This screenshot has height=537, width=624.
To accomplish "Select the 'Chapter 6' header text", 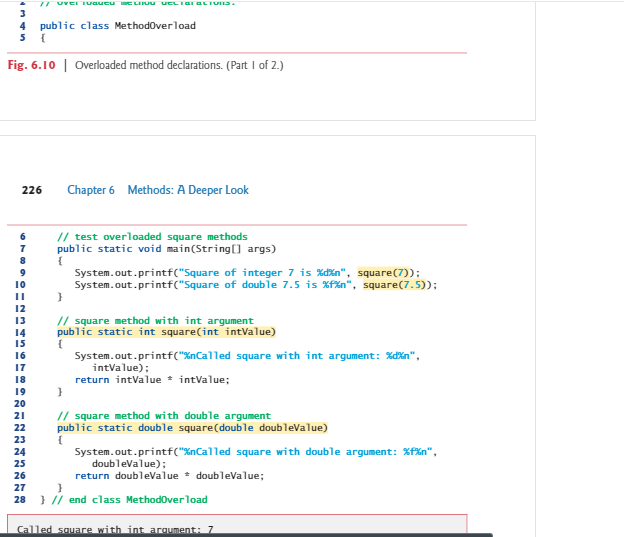I will pos(91,190).
